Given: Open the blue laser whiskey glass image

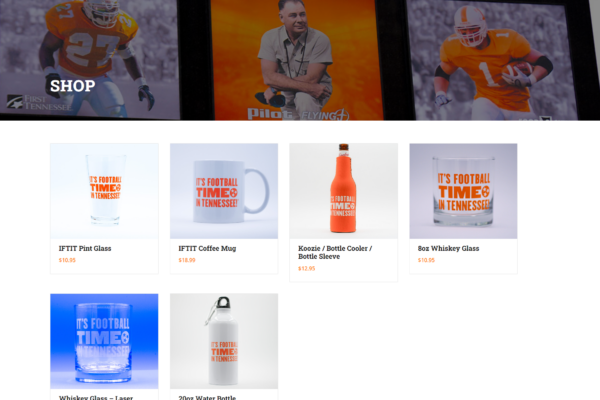Looking at the screenshot, I should tap(104, 341).
